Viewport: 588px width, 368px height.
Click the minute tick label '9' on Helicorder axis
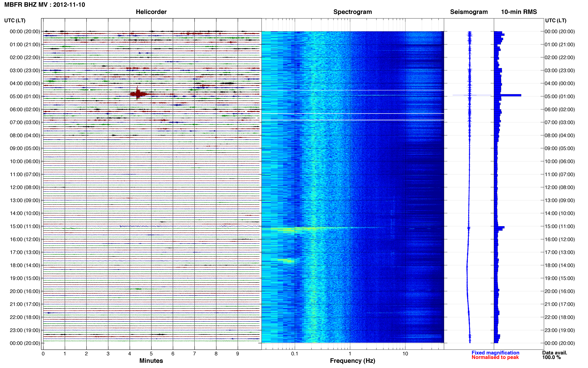pyautogui.click(x=238, y=354)
